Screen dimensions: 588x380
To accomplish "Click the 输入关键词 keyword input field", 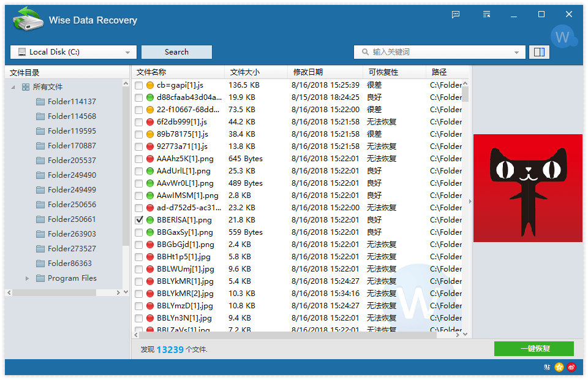I will coord(441,51).
